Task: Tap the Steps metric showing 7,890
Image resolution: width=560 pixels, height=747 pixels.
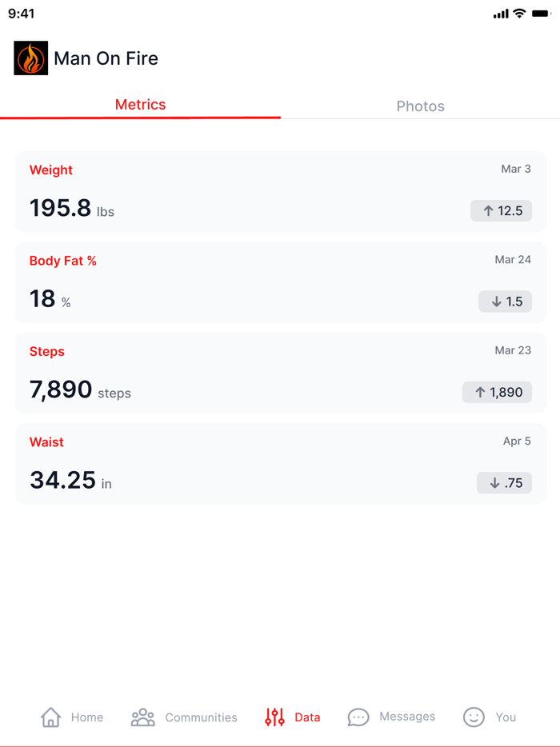Action: click(280, 373)
